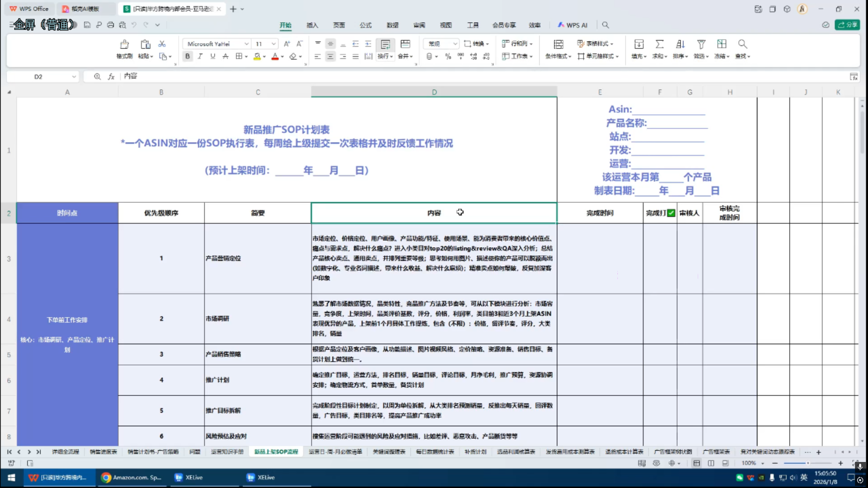Viewport: 868px width, 488px height.
Task: Open Amazon.com Chrome window in taskbar
Action: 132,478
